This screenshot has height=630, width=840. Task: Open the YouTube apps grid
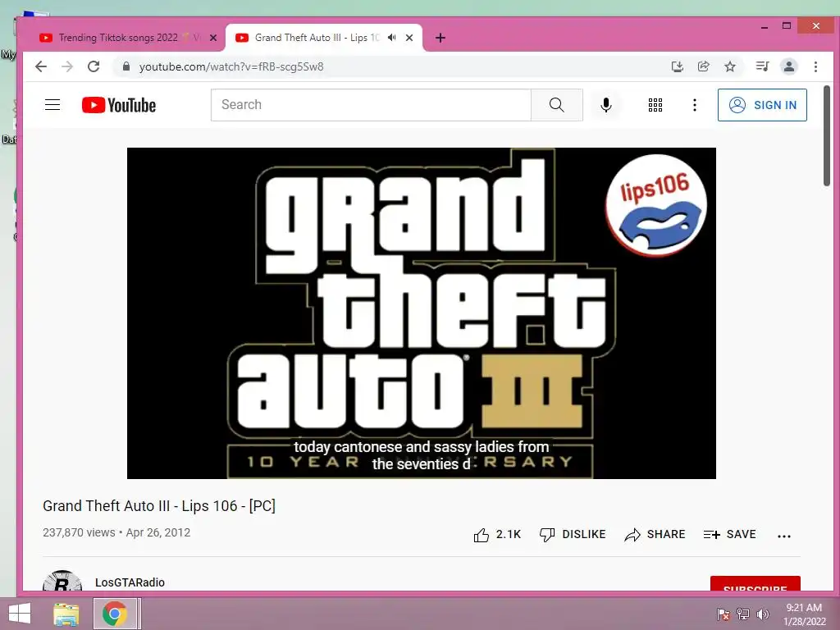point(655,105)
